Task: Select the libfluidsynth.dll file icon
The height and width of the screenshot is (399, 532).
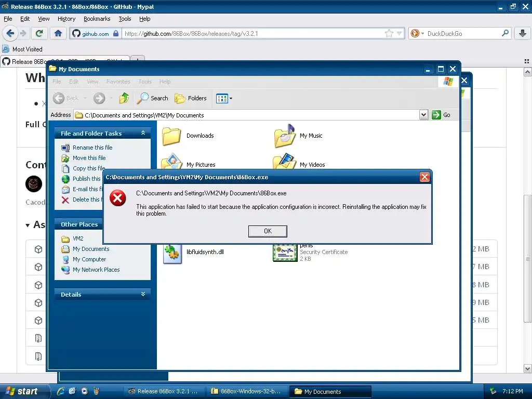Action: 172,253
